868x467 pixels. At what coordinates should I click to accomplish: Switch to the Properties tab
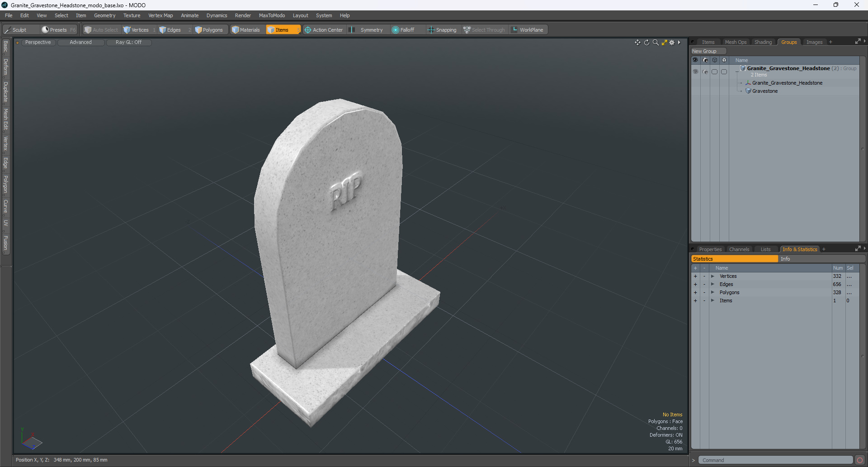click(710, 249)
